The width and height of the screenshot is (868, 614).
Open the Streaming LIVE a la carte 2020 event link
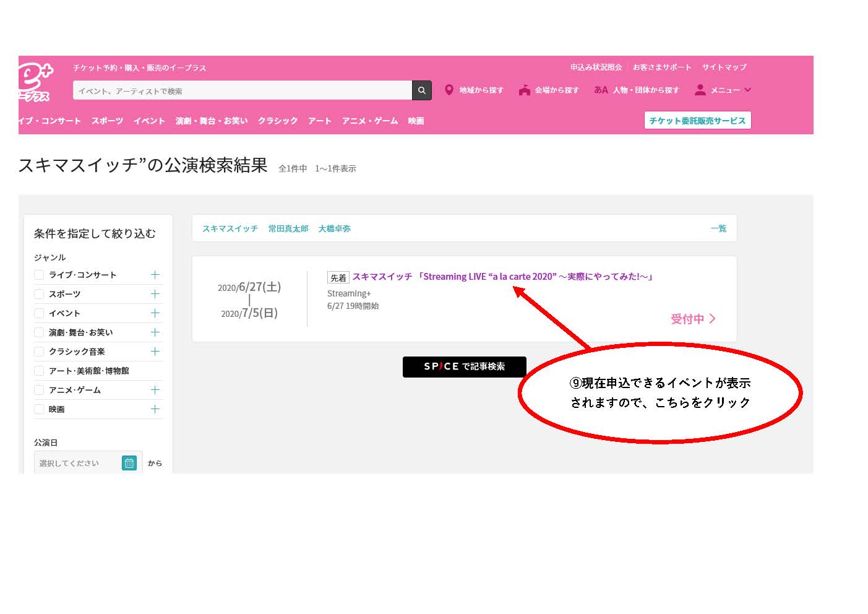click(504, 277)
